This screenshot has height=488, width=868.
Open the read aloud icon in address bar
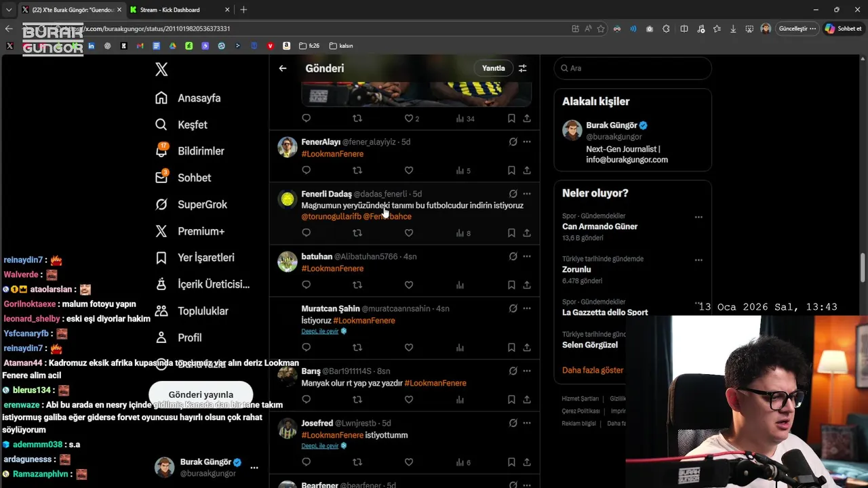click(588, 29)
